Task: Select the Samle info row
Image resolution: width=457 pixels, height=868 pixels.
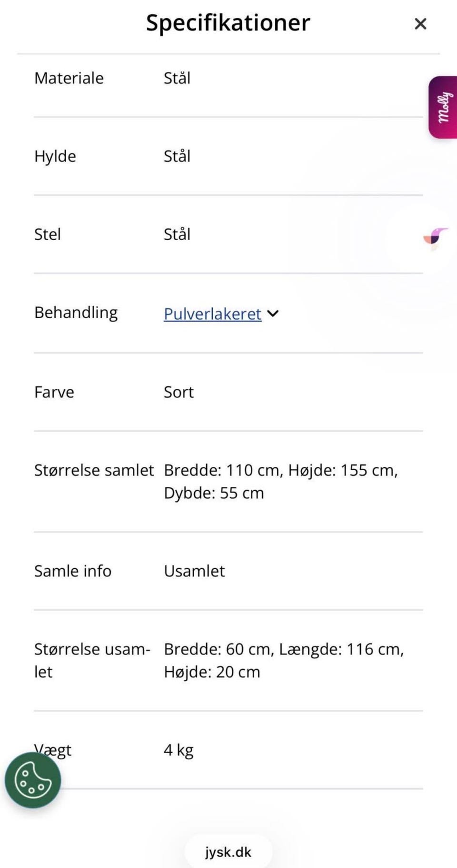Action: click(73, 571)
